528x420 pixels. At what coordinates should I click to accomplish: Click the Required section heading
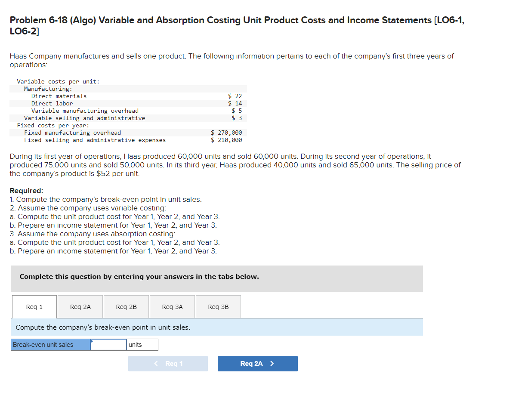[x=23, y=190]
